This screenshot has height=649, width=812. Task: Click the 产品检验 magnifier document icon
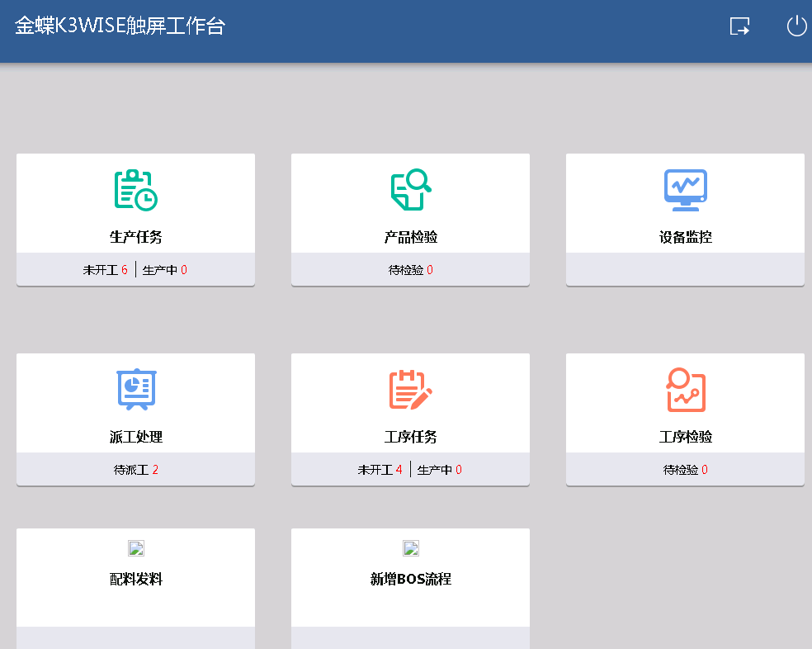coord(410,190)
